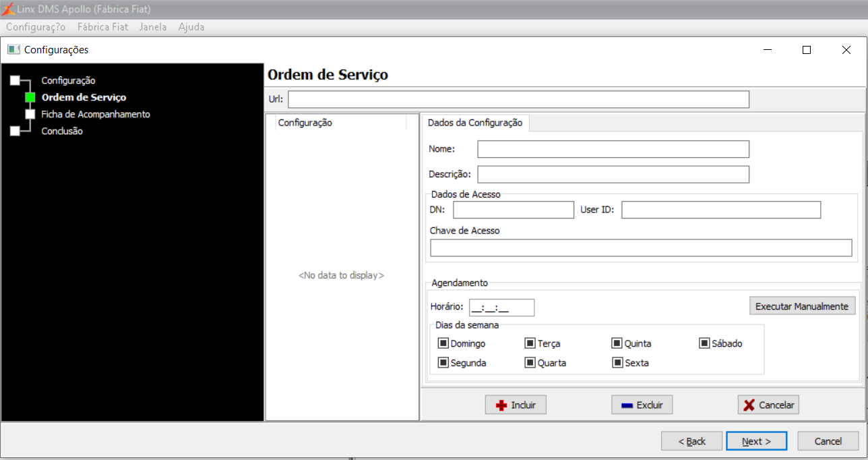Viewport: 868px width, 460px height.
Task: Select the Ficha de Acompanhamento step label
Action: (96, 114)
